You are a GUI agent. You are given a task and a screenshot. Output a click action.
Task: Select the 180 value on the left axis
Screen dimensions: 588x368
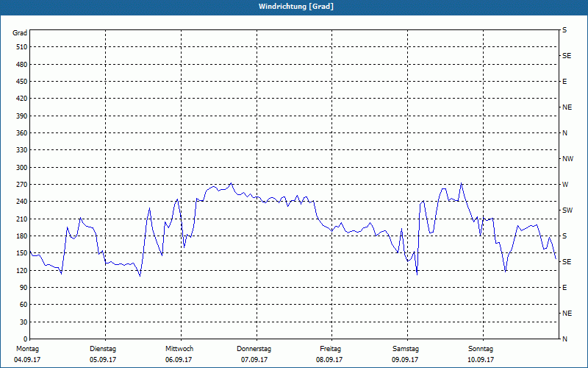pyautogui.click(x=22, y=236)
